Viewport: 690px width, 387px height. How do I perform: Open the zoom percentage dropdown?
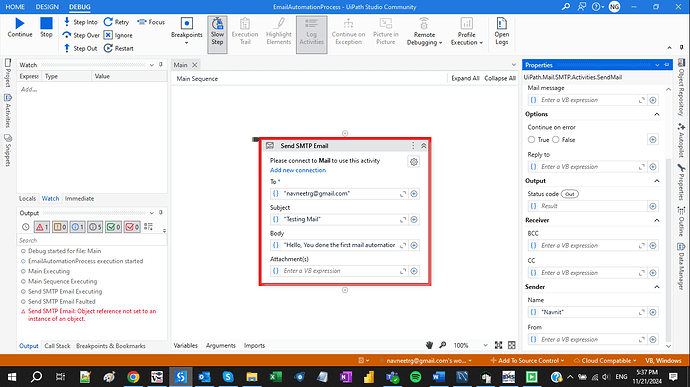[485, 346]
